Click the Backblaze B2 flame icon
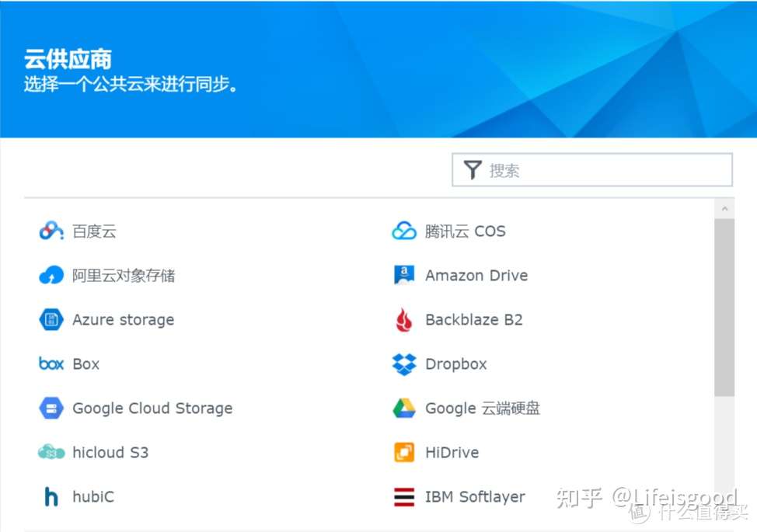The width and height of the screenshot is (757, 532). (x=404, y=320)
